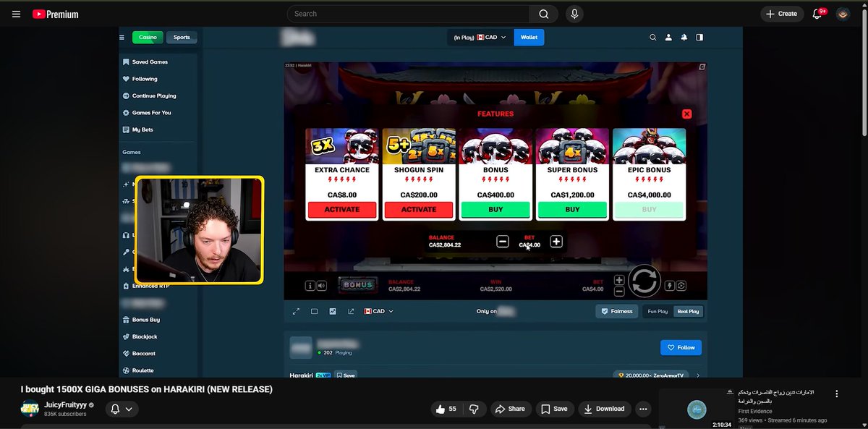
Task: Open the casino notifications bell icon
Action: pyautogui.click(x=684, y=37)
